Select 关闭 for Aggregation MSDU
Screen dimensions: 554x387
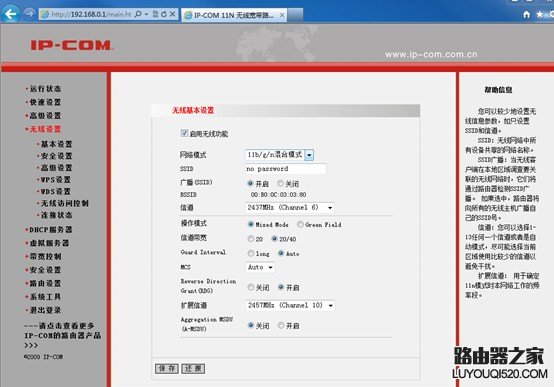point(251,326)
